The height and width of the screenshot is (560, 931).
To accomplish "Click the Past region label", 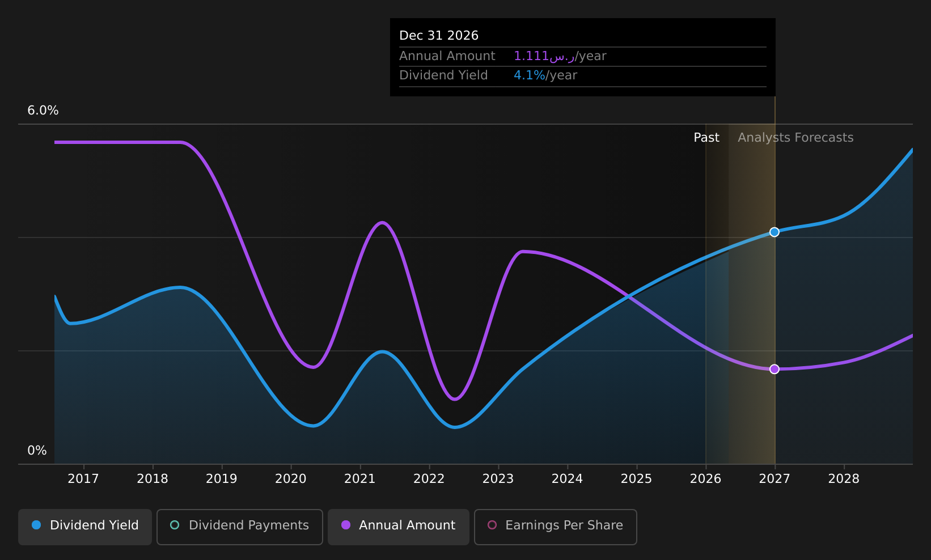I will [x=706, y=138].
